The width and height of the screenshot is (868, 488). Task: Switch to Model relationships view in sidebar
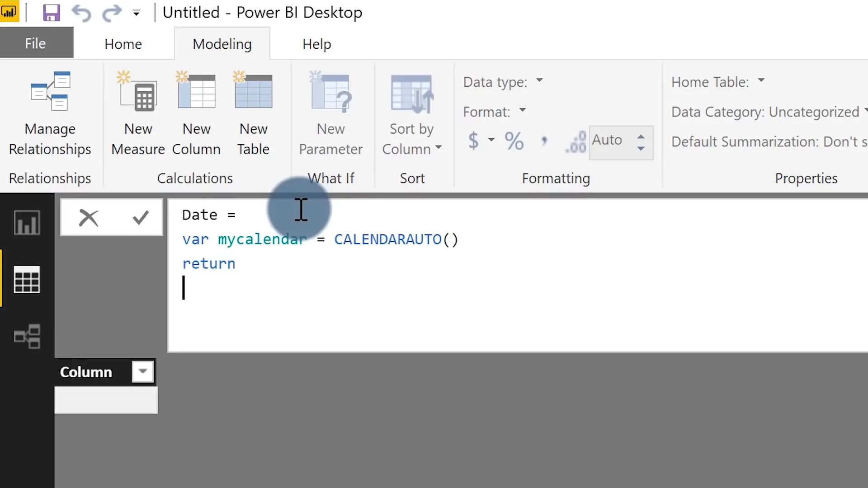tap(27, 336)
